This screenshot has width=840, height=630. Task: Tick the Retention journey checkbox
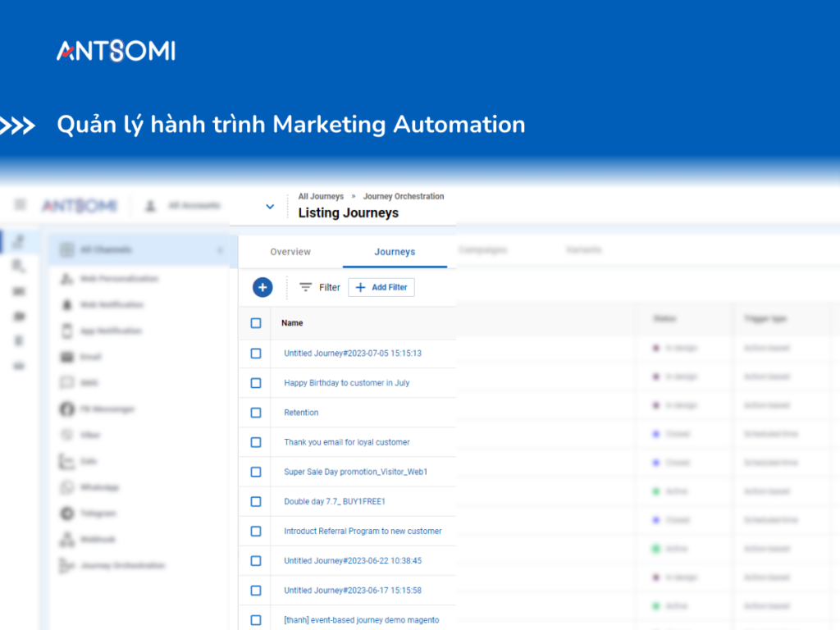point(256,413)
